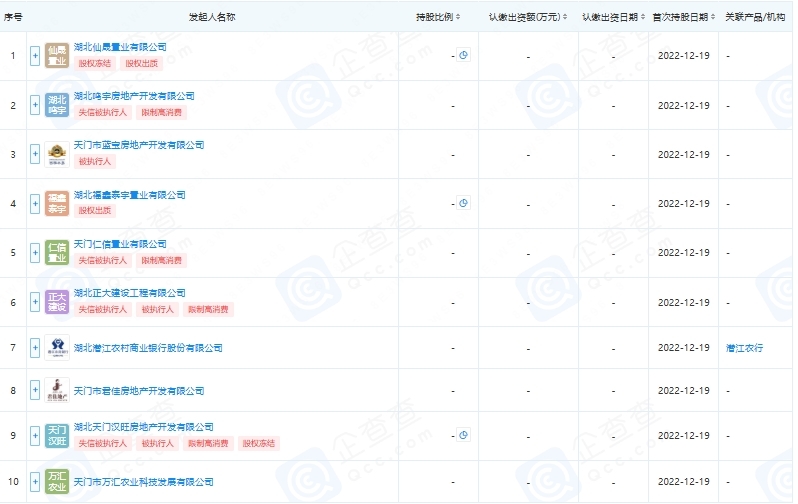Open 湖北潜江农村商业银行股份有限公司 link
Viewport: 798px width, 504px height.
(x=148, y=348)
